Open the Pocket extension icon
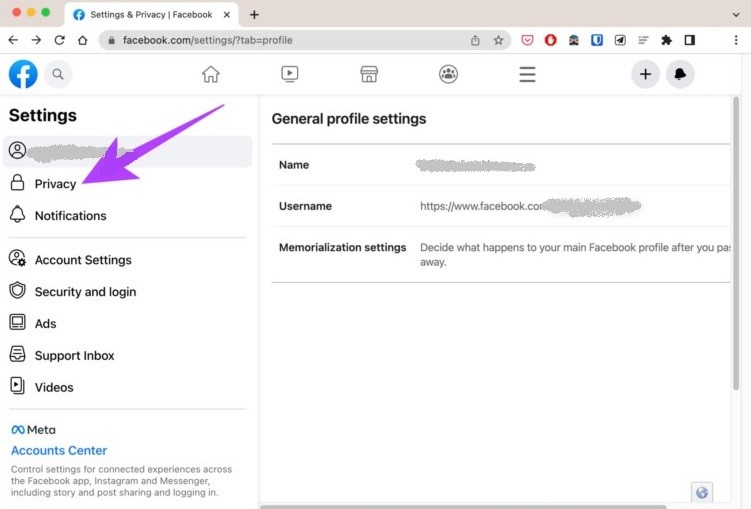The height and width of the screenshot is (509, 751). (527, 40)
